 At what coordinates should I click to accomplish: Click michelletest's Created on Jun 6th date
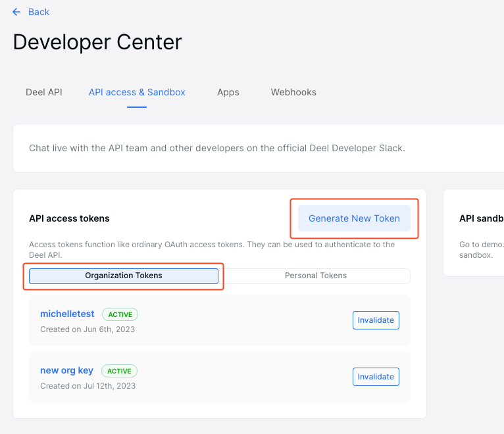click(88, 329)
